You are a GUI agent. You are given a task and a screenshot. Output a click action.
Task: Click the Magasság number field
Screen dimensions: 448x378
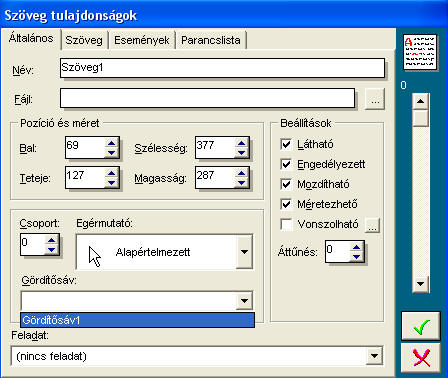[x=215, y=177]
